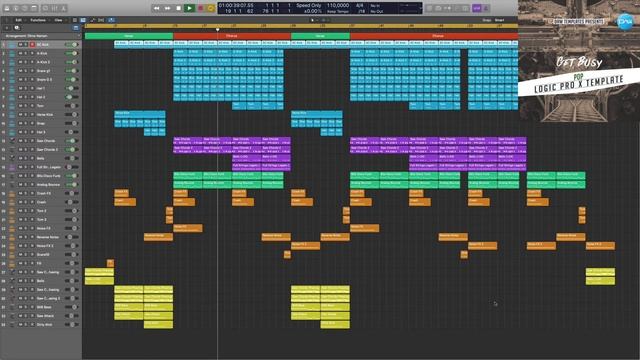
Task: Toggle the Catch Playhead icon
Action: coord(111,20)
